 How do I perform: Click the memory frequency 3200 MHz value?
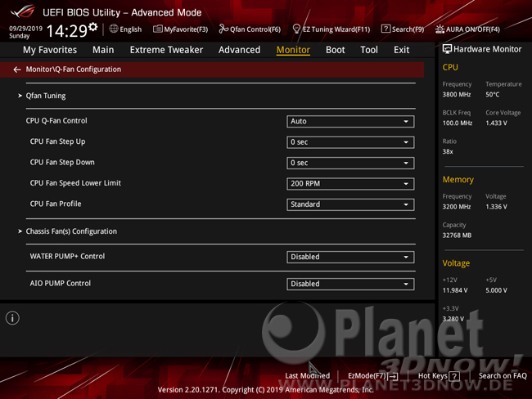(457, 207)
